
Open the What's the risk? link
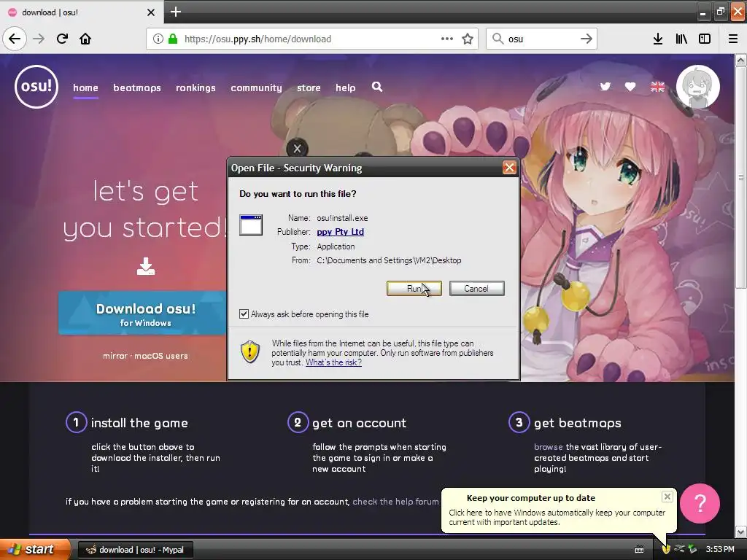333,362
